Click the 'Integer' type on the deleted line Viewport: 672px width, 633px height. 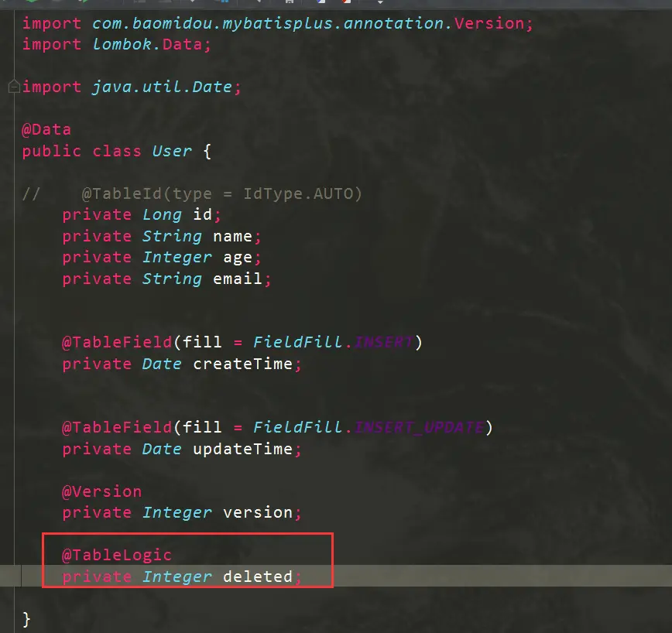coord(177,577)
